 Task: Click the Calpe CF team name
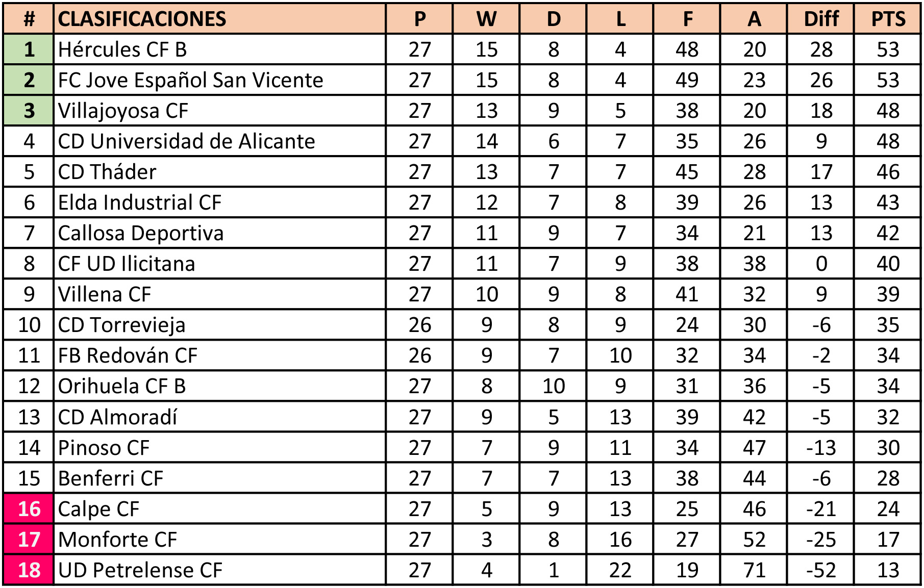click(x=98, y=508)
